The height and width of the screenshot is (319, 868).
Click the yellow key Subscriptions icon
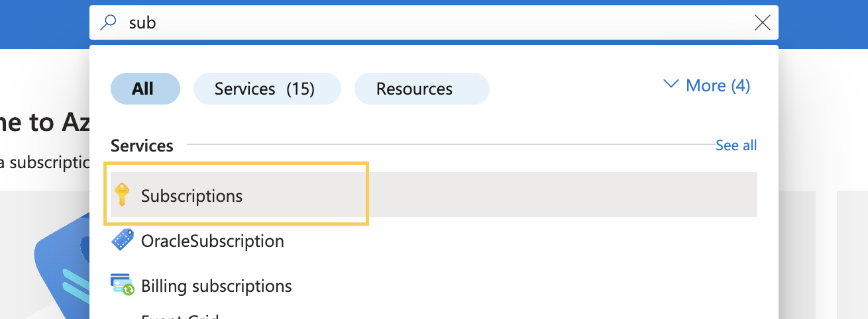coord(121,195)
